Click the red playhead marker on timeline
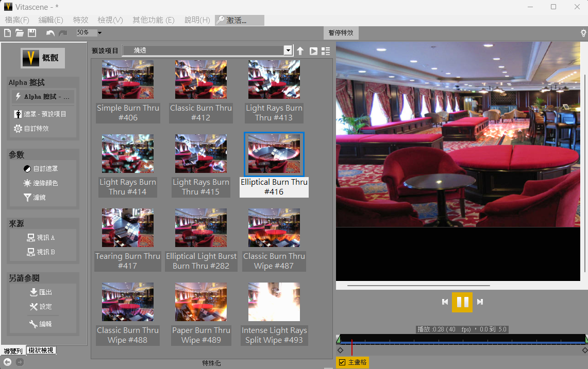 click(352, 348)
